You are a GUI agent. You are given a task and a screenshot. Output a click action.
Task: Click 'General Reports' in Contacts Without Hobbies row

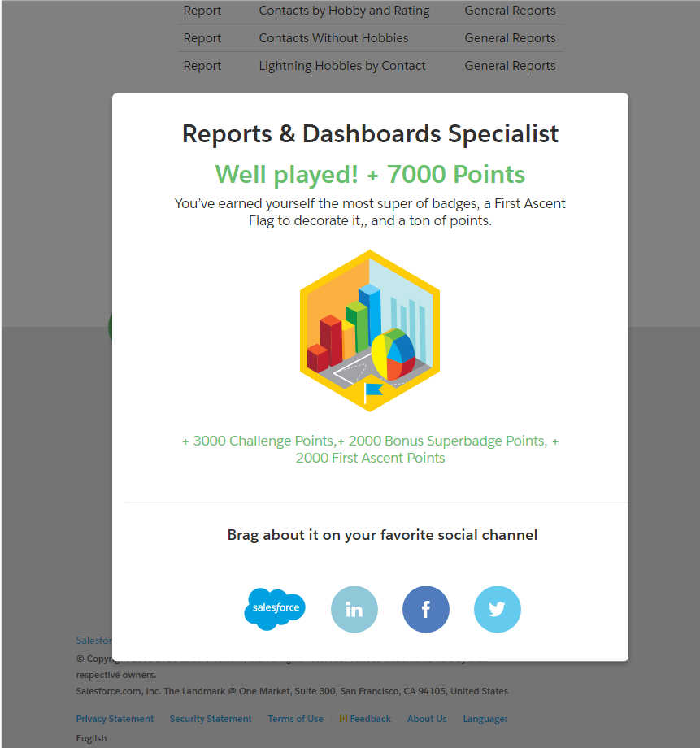tap(510, 38)
